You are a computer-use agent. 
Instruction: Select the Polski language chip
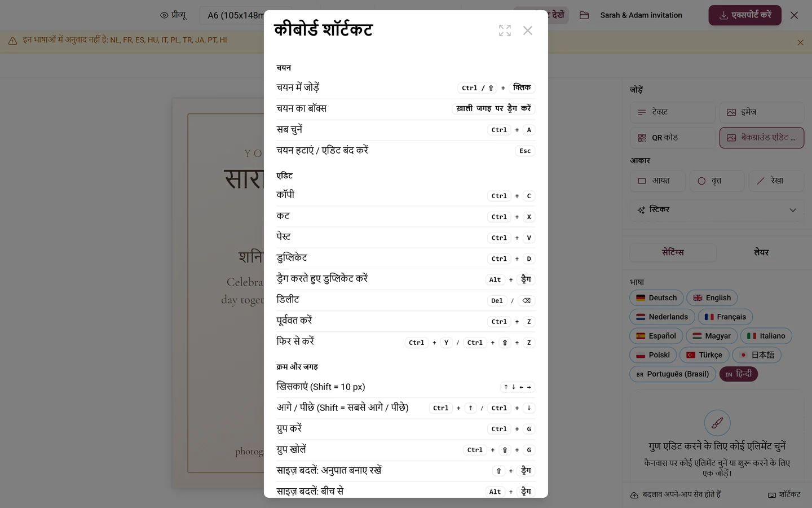653,356
